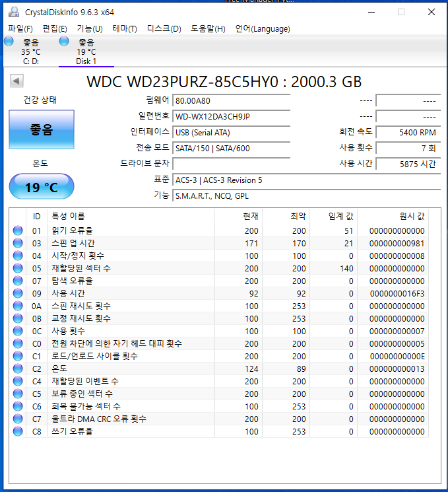This screenshot has height=492, width=448.
Task: Open the 기능(U) menu
Action: tap(90, 29)
